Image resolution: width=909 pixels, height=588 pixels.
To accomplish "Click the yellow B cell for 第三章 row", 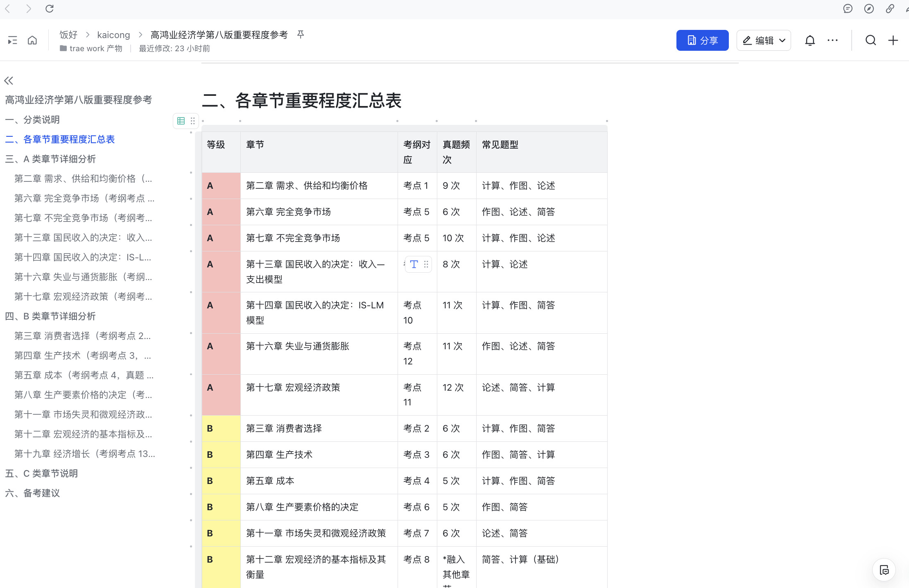I will pos(221,428).
